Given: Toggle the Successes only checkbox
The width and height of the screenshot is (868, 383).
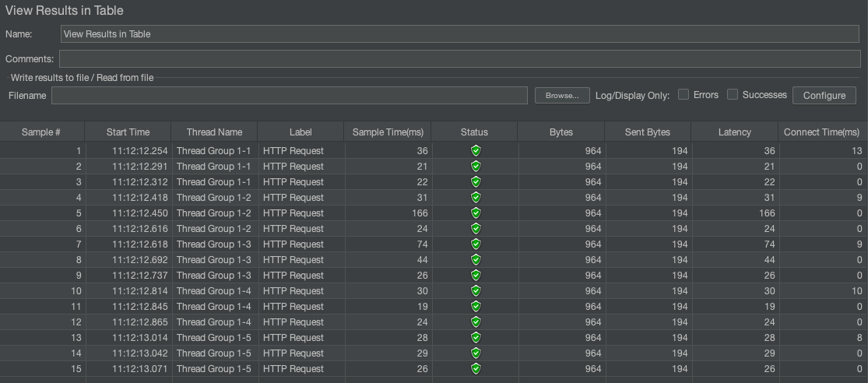Looking at the screenshot, I should click(x=733, y=95).
